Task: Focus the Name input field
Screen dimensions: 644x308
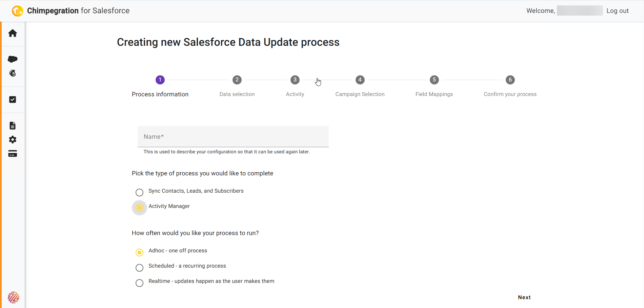Action: point(233,137)
